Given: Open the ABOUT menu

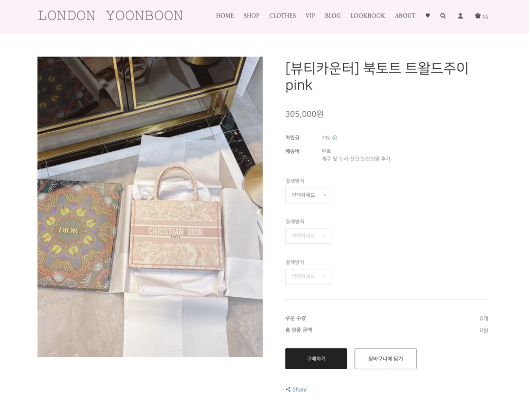Looking at the screenshot, I should 405,15.
